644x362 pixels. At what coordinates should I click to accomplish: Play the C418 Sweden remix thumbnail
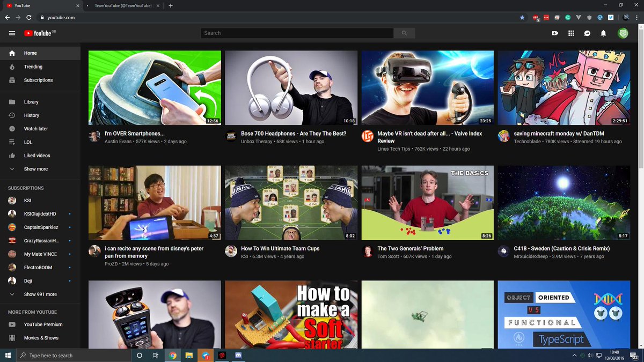[x=564, y=203]
